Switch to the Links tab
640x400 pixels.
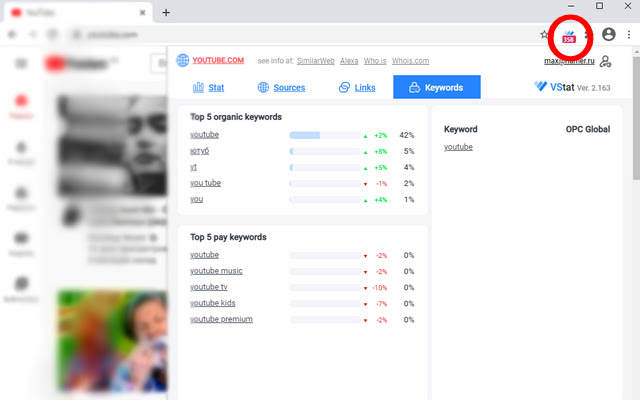357,87
